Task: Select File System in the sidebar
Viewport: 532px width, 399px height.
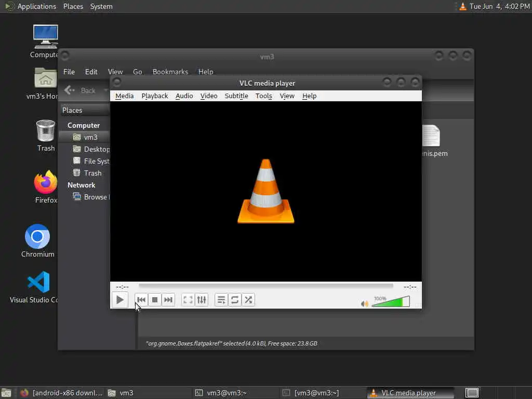Action: tap(91, 161)
